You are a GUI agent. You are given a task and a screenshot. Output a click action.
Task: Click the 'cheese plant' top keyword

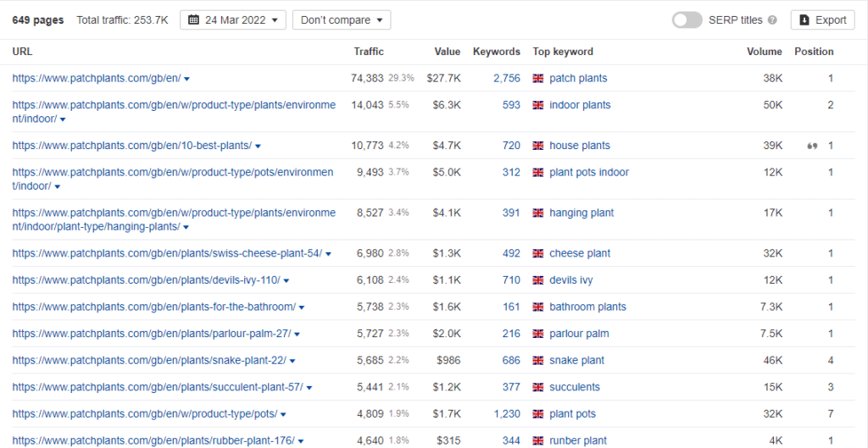(580, 253)
